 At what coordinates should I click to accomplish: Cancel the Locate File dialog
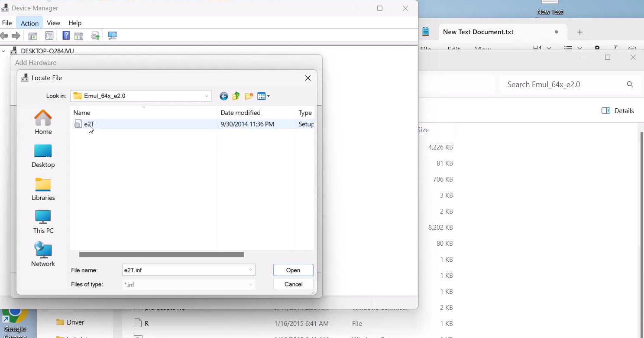click(293, 284)
